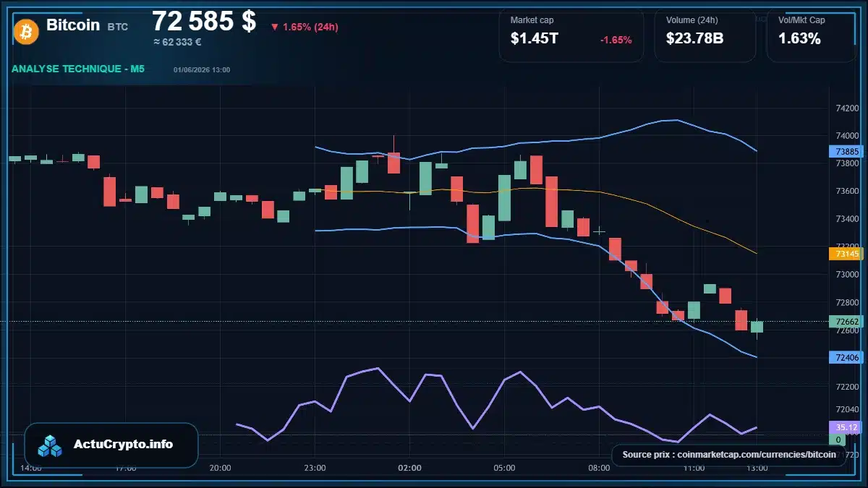Click the 73000 price axis label
This screenshot has width=868, height=488.
(847, 275)
